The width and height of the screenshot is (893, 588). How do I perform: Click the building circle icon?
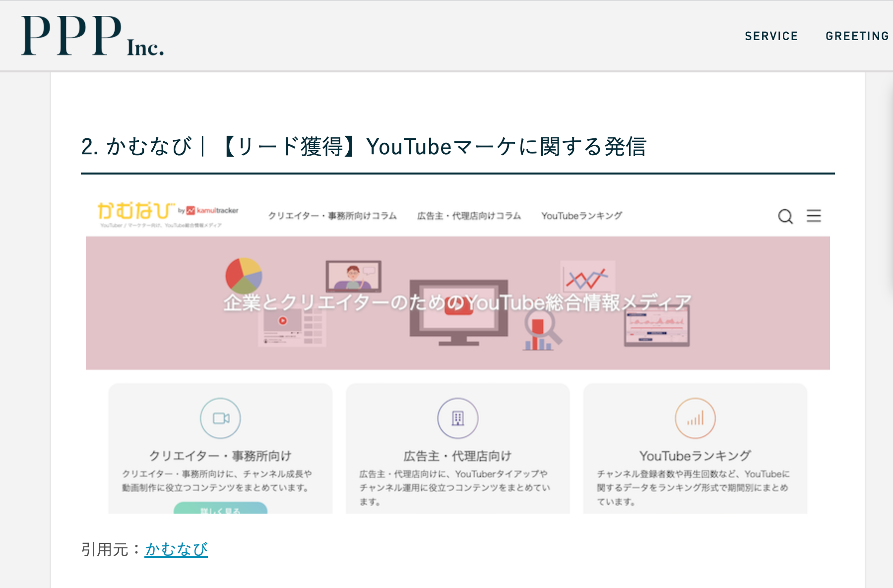457,418
